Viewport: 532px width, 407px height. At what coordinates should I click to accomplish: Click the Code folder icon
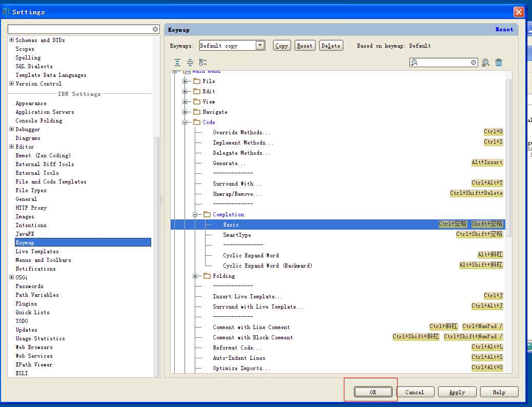coord(197,122)
